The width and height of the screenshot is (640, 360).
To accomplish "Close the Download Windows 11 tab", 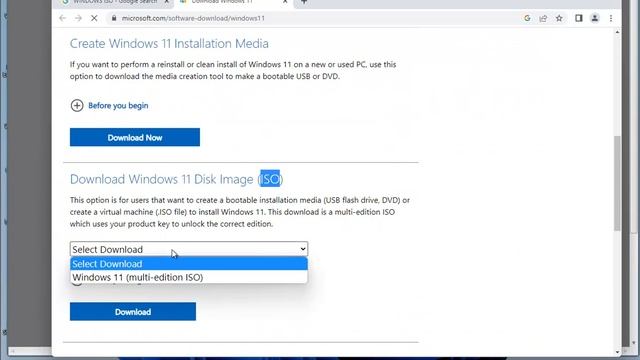I will pos(285,2).
